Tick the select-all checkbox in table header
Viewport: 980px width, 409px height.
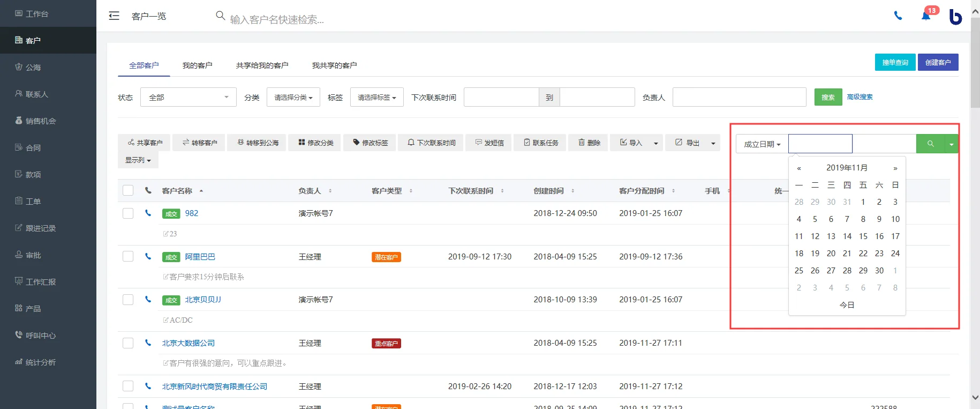tap(128, 190)
